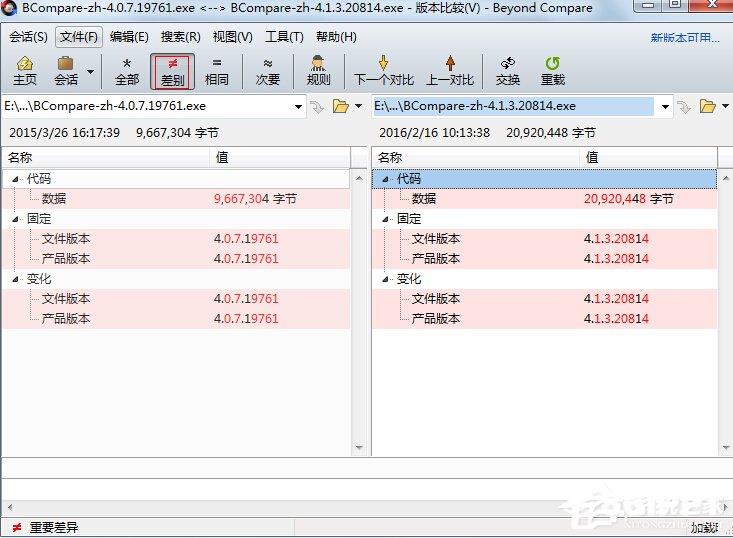
Task: Click right pane browse folder icon
Action: click(707, 107)
